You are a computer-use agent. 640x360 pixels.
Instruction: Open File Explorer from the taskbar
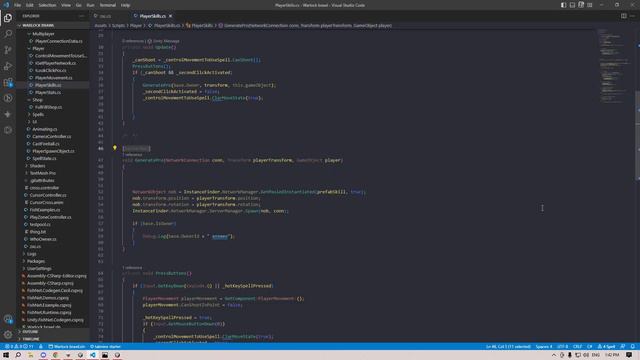pyautogui.click(x=30, y=355)
